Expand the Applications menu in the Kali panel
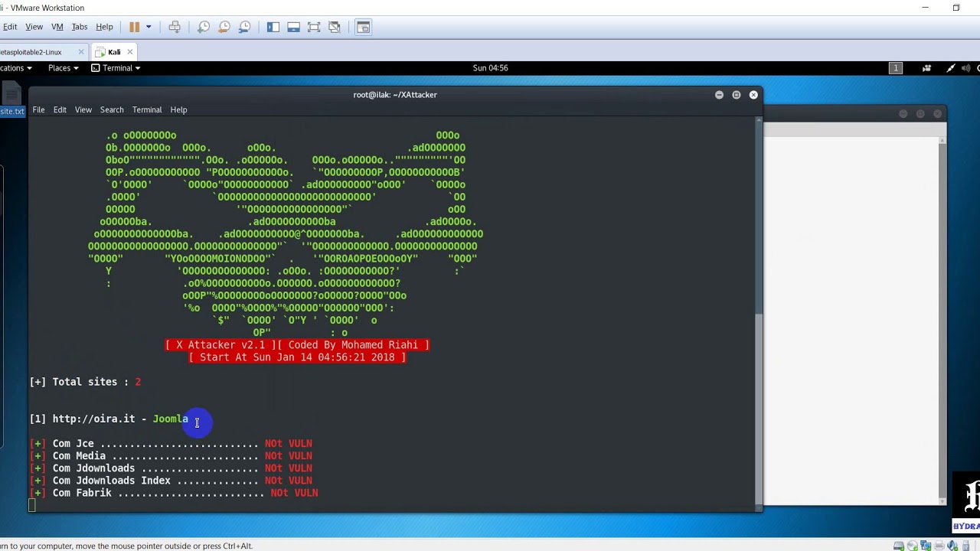This screenshot has height=551, width=980. coord(15,68)
